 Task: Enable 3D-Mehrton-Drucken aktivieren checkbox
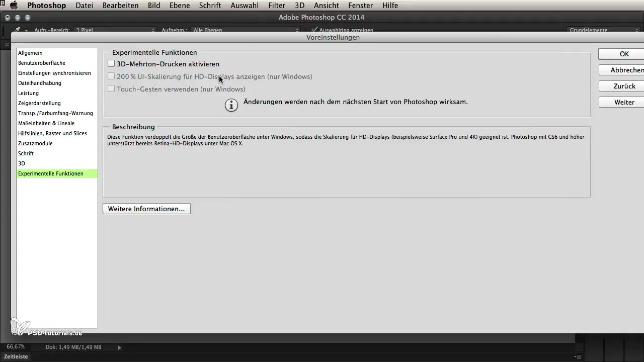point(111,64)
